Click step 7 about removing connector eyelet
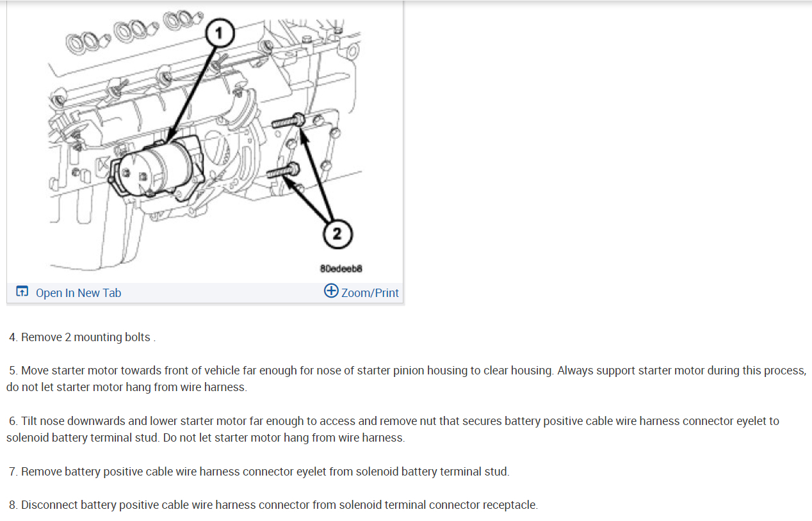812x521 pixels. pyautogui.click(x=259, y=472)
